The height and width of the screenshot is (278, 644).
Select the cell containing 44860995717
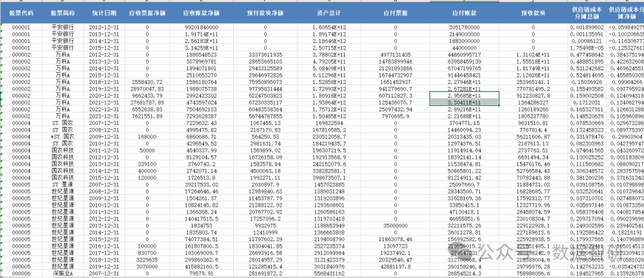point(465,55)
